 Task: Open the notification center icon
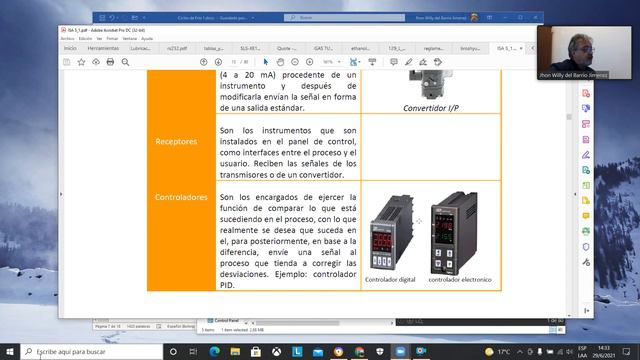626,351
